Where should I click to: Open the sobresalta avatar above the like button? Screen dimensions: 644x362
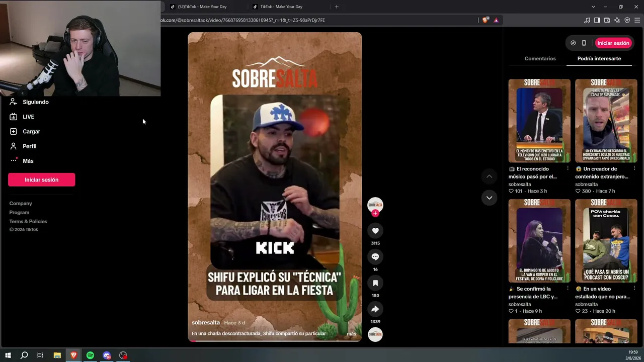coord(375,205)
